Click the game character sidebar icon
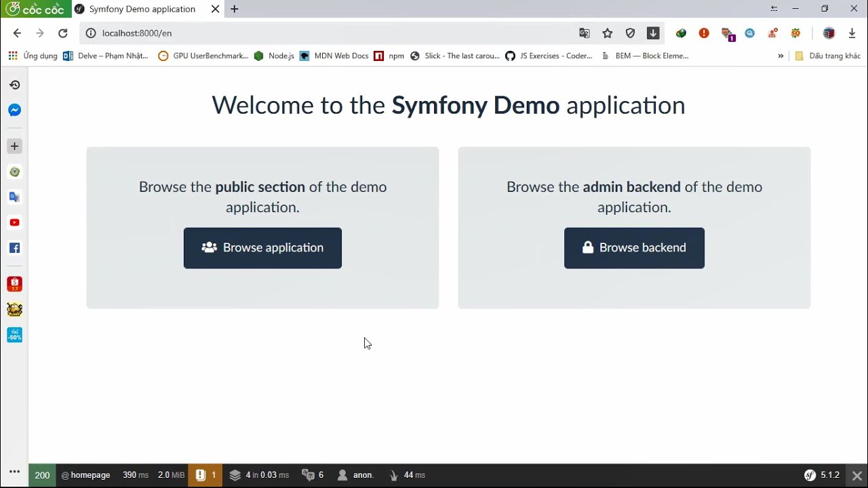This screenshot has width=868, height=488. pyautogui.click(x=14, y=310)
